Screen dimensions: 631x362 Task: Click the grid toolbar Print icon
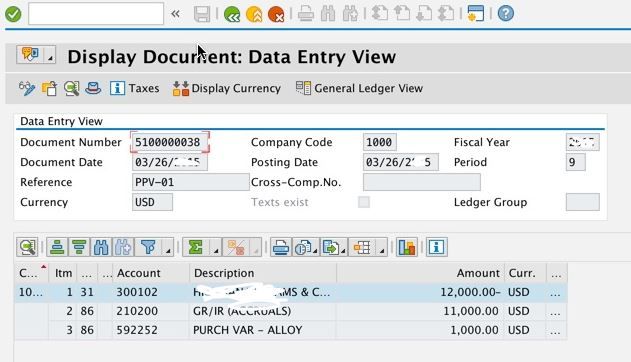click(x=280, y=247)
